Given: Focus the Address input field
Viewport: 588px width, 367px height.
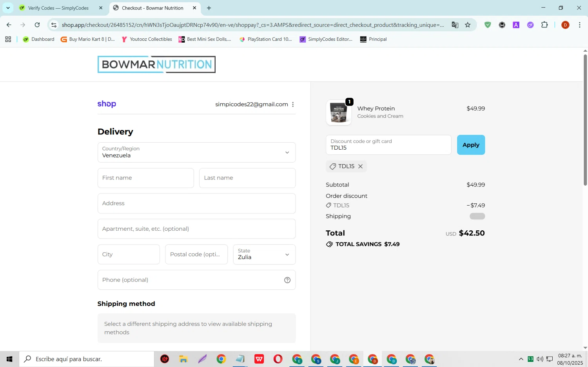Looking at the screenshot, I should click(x=196, y=203).
